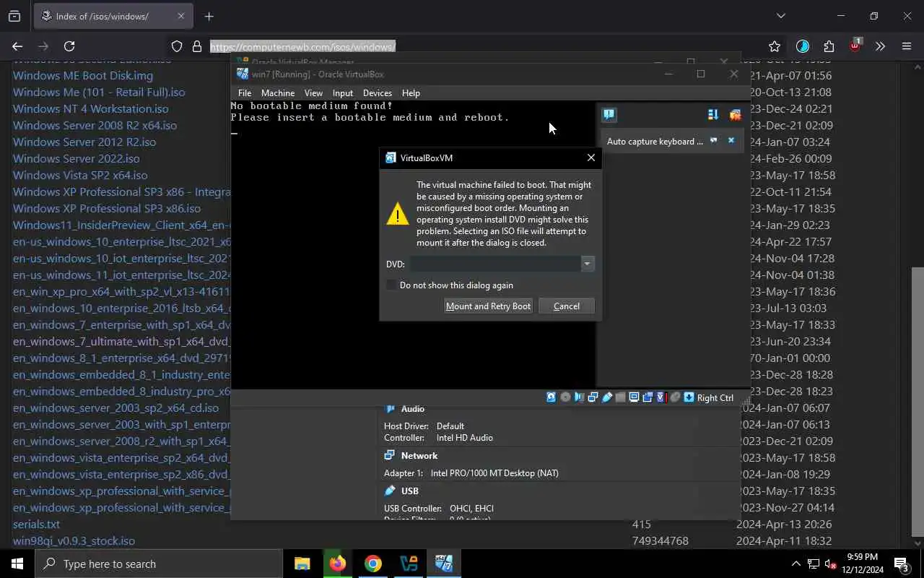Open Firefox list all tabs chevron
The width and height of the screenshot is (924, 578).
click(780, 16)
